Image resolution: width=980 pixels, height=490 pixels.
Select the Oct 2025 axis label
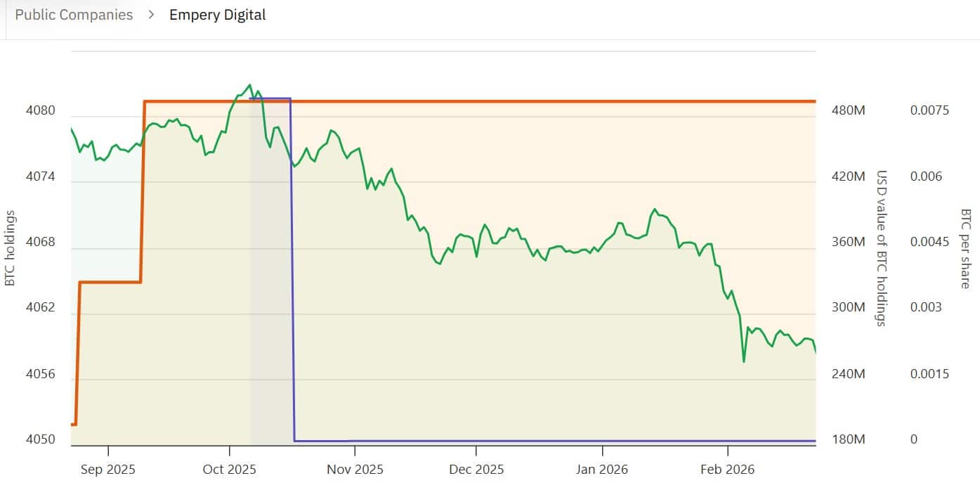tap(230, 469)
